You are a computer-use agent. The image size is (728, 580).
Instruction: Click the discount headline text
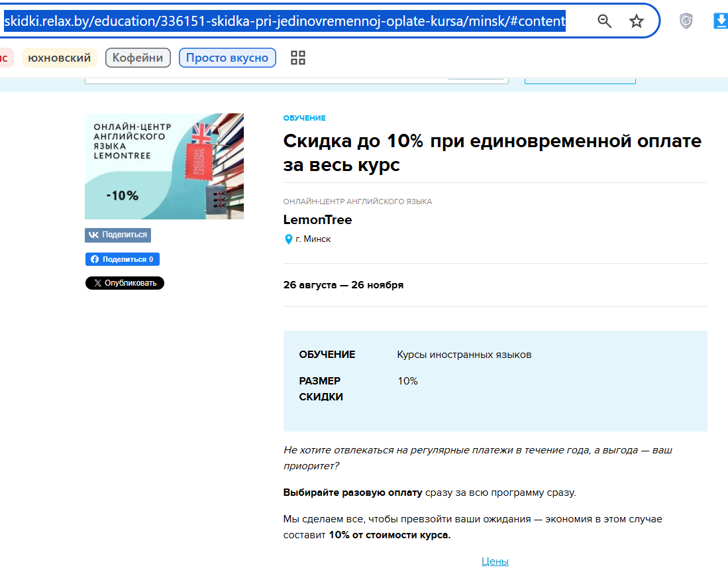point(492,152)
